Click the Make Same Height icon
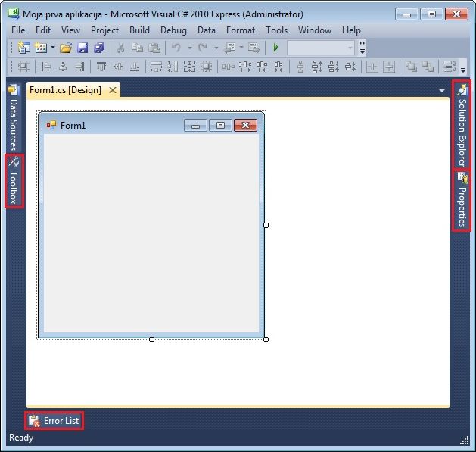Viewport: 476px width, 452px height. 173,67
